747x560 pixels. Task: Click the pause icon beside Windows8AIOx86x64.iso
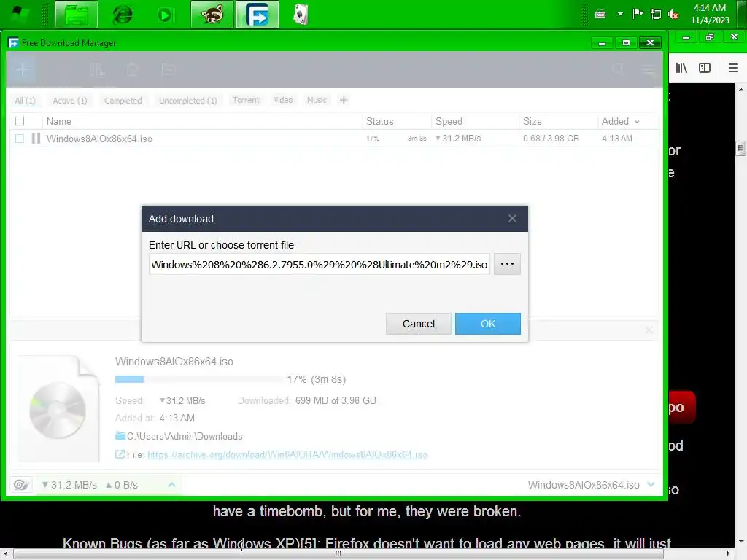[36, 139]
